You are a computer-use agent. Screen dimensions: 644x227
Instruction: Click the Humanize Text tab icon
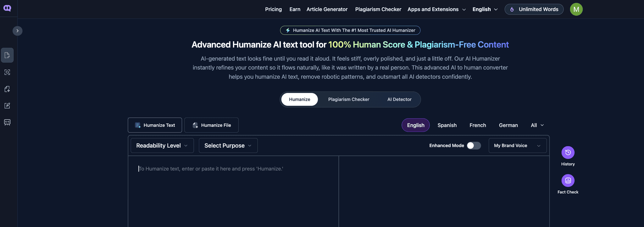tap(138, 125)
